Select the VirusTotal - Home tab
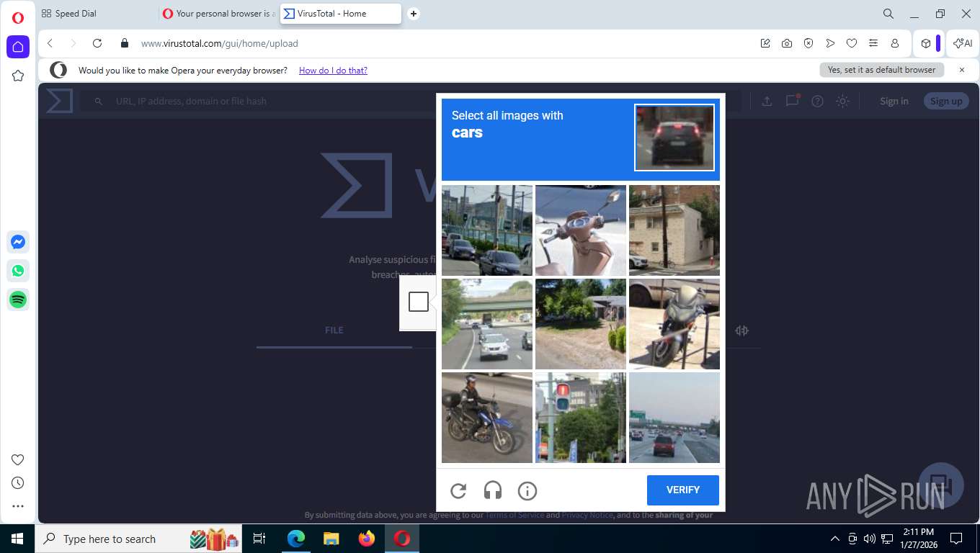The width and height of the screenshot is (980, 553). pyautogui.click(x=340, y=14)
